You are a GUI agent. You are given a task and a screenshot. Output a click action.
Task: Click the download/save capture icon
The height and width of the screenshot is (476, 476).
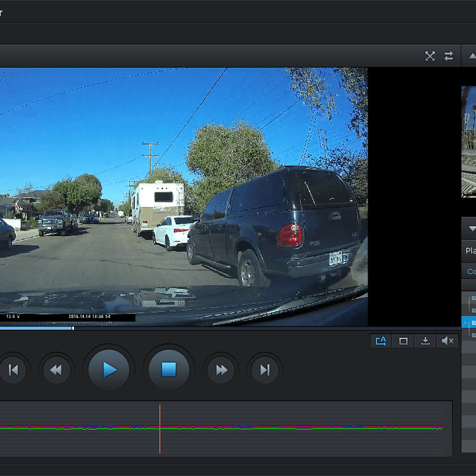[425, 341]
